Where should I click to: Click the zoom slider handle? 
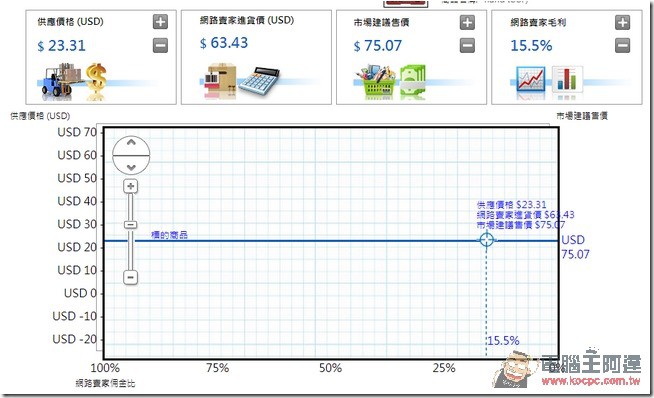(x=131, y=225)
